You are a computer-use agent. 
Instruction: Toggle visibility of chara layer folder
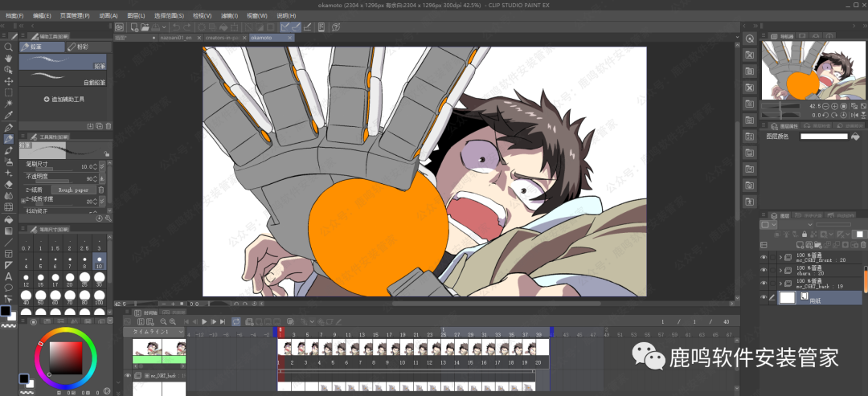pyautogui.click(x=764, y=270)
